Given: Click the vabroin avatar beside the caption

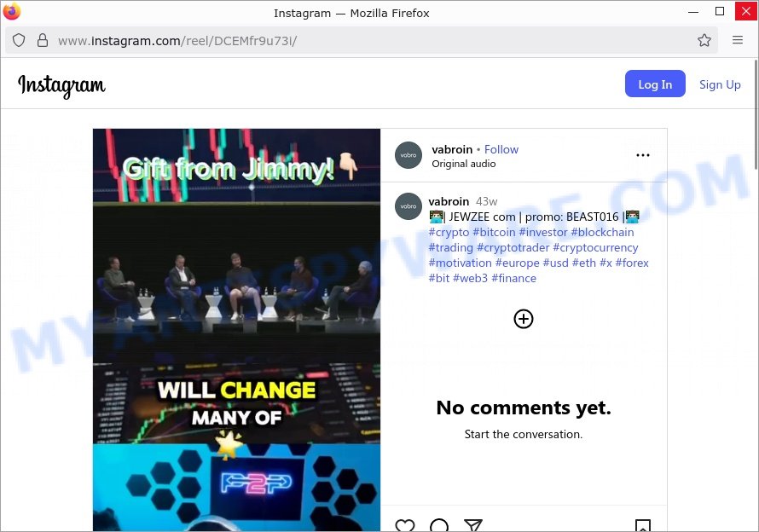Looking at the screenshot, I should [408, 206].
